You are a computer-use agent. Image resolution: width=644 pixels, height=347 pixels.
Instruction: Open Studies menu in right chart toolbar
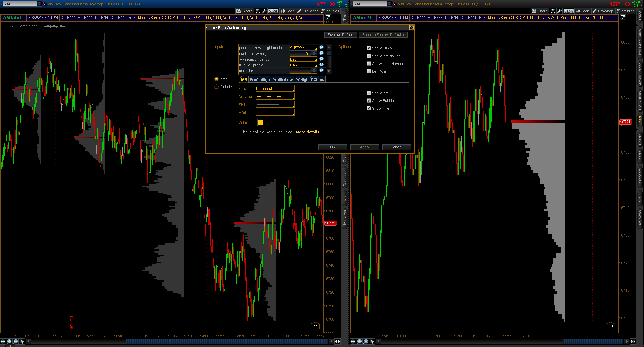coord(626,11)
